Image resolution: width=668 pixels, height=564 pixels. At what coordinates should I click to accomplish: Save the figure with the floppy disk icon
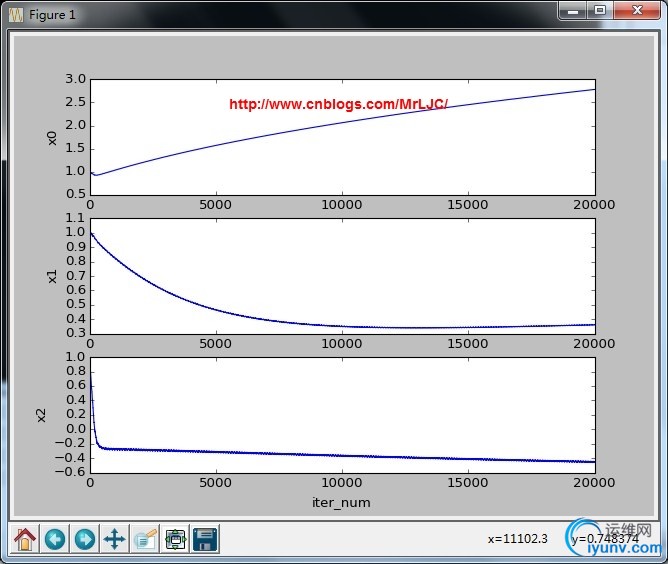205,539
